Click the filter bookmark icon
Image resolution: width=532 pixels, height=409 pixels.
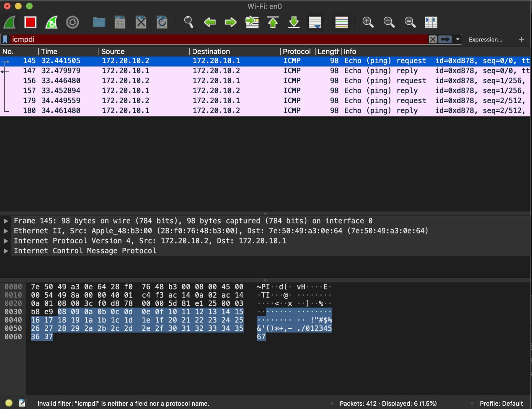pos(5,39)
